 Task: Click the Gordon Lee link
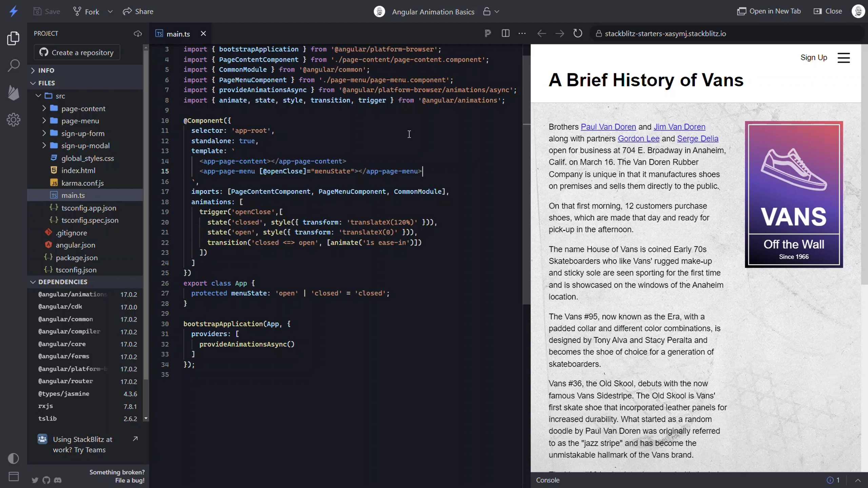[x=638, y=139]
